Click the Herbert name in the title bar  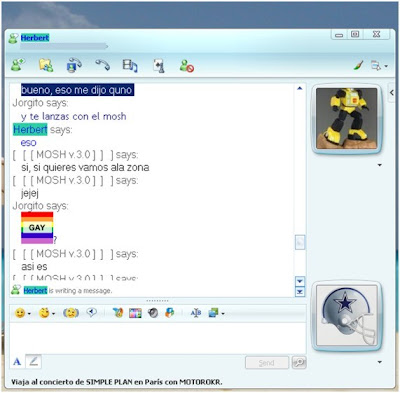[35, 38]
